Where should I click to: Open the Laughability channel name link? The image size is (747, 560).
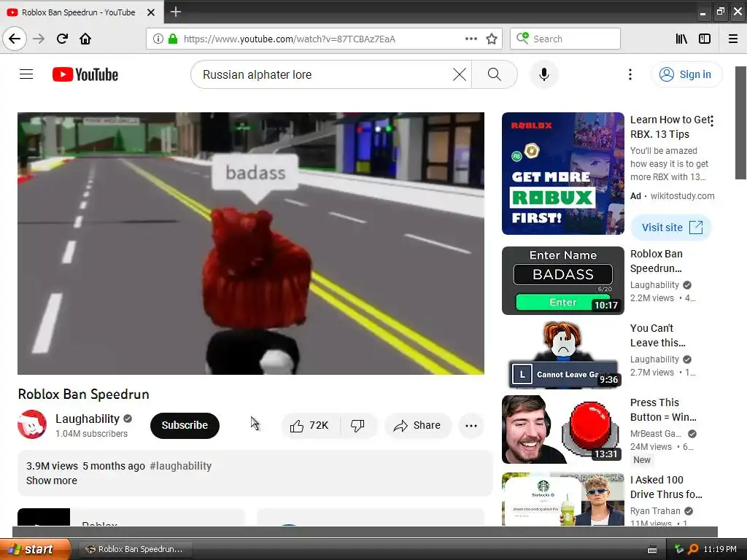pos(88,419)
